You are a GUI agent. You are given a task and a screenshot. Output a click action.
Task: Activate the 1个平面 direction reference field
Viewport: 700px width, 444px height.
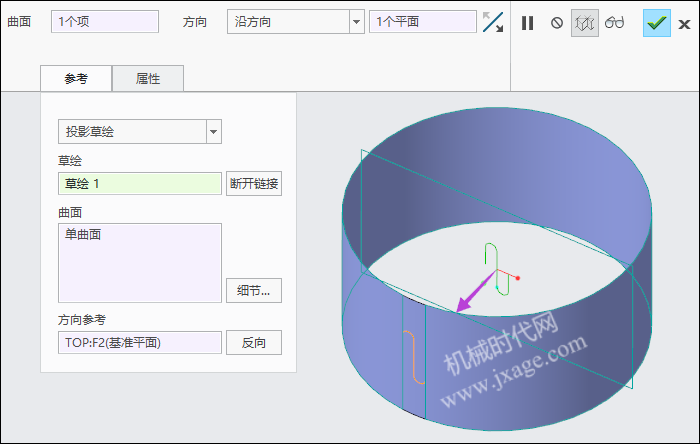tap(423, 21)
